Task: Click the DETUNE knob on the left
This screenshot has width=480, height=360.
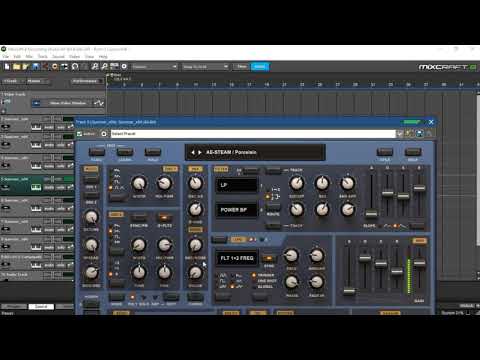Action: coord(91,217)
